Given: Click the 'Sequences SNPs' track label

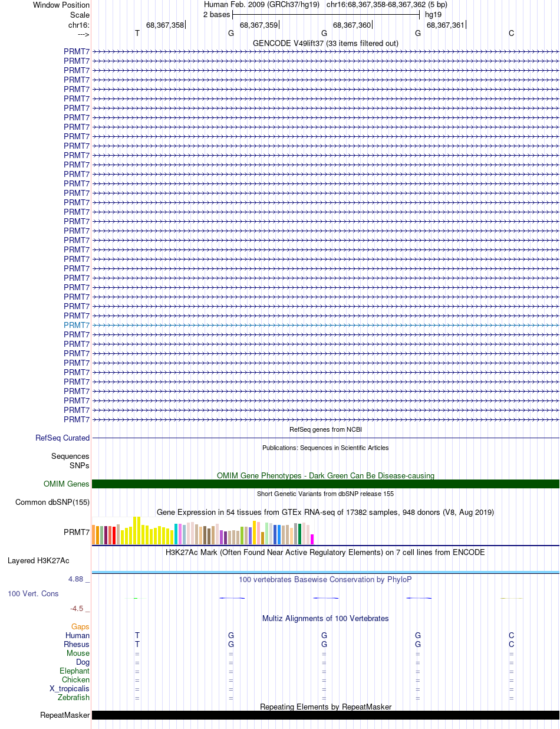Looking at the screenshot, I should [x=70, y=461].
